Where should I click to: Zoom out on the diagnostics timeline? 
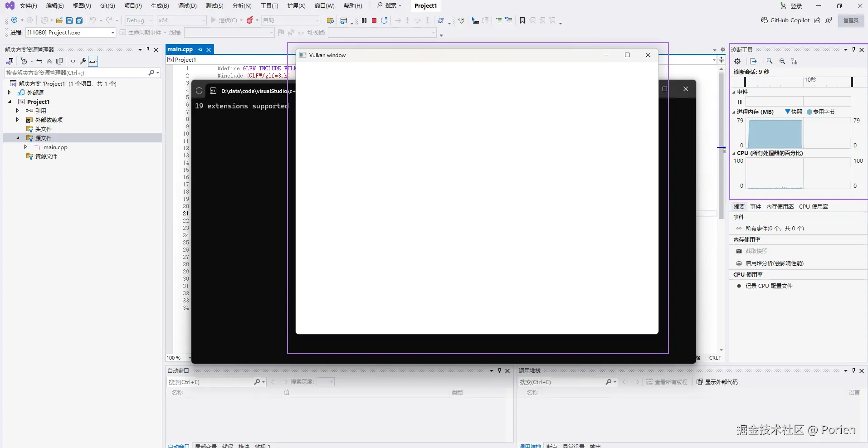coord(782,61)
